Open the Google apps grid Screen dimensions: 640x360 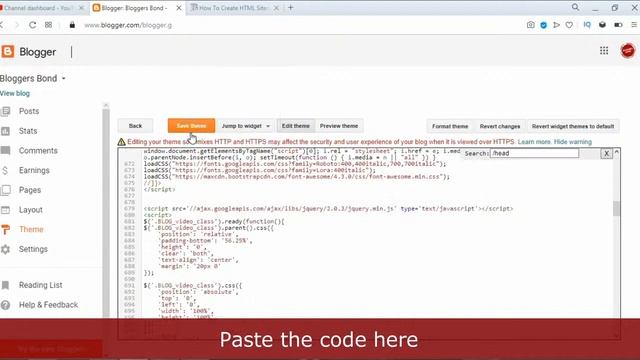604,51
